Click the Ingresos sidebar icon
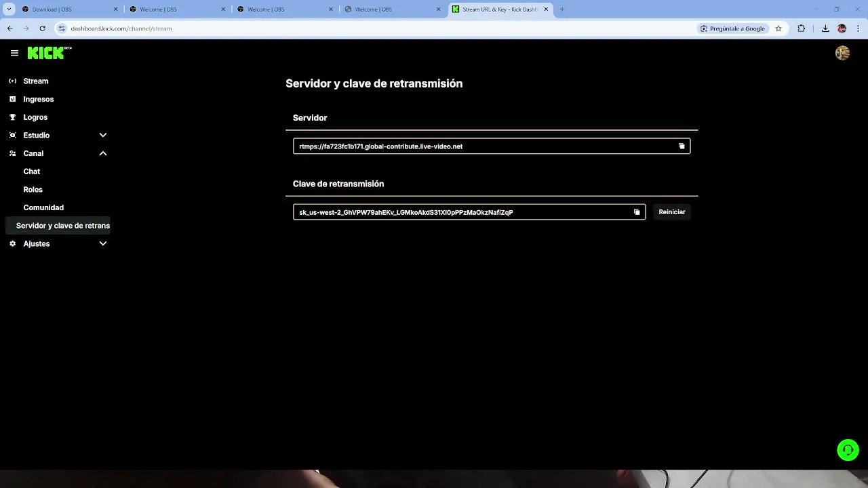The width and height of the screenshot is (868, 488). 12,99
